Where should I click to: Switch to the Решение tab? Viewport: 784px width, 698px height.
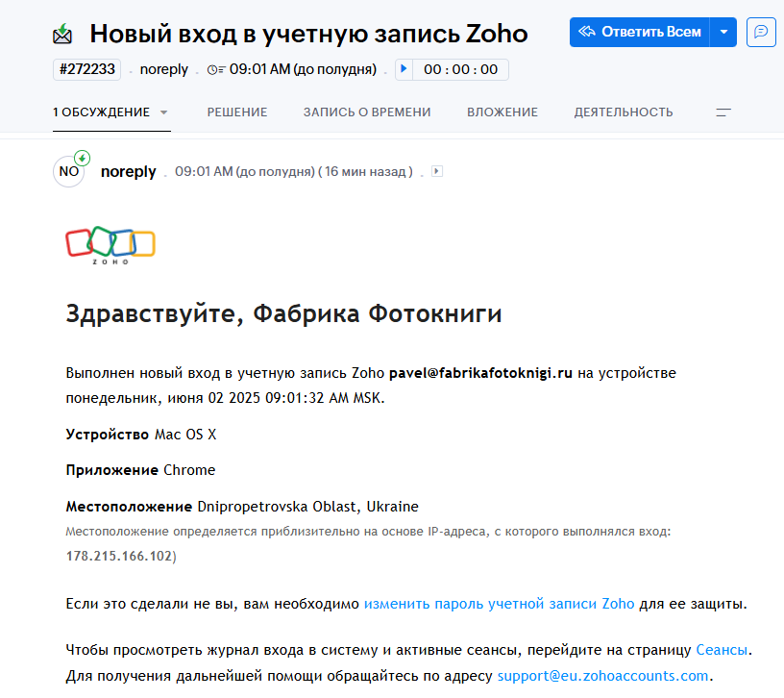click(237, 112)
